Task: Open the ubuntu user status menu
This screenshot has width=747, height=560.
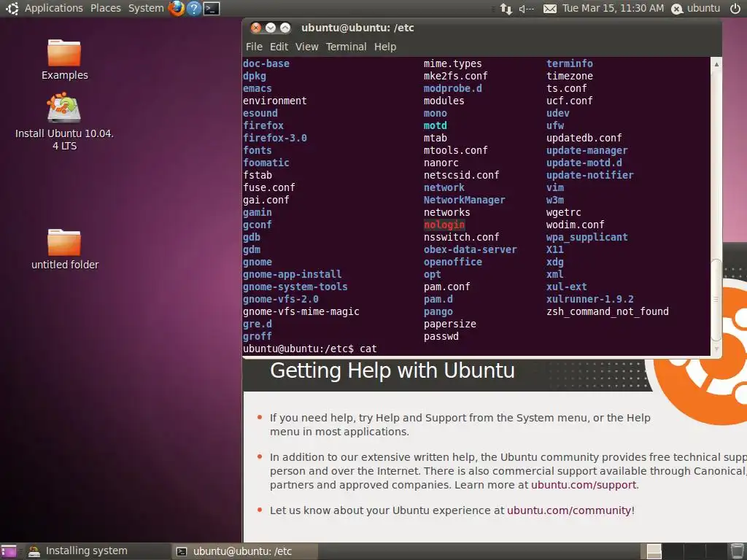Action: (x=695, y=8)
